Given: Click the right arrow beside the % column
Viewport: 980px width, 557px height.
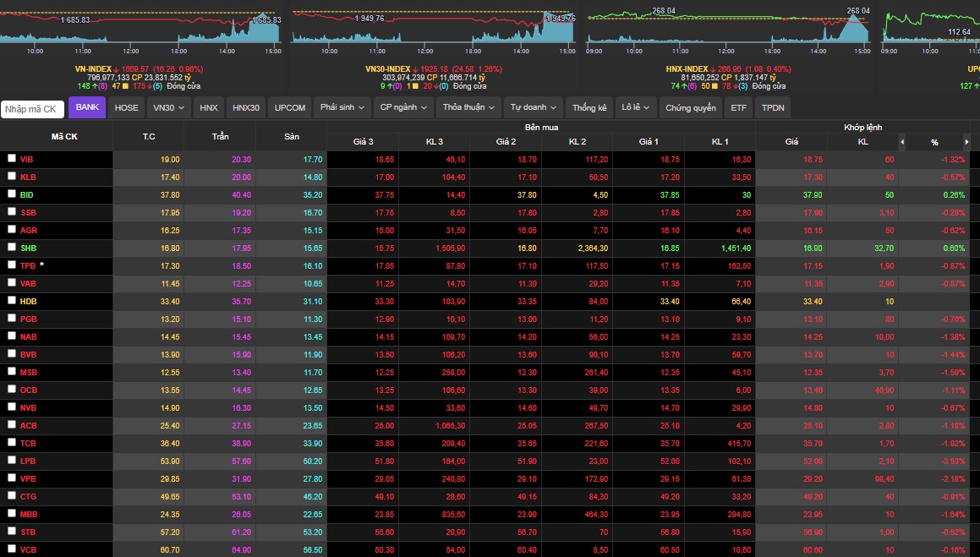Looking at the screenshot, I should click(x=967, y=142).
